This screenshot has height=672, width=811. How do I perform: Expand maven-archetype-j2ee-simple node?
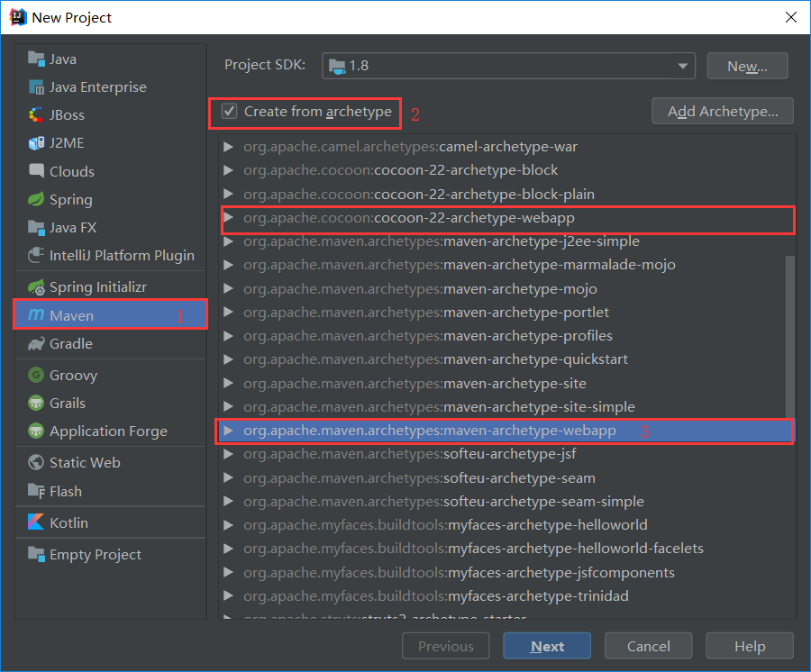228,241
